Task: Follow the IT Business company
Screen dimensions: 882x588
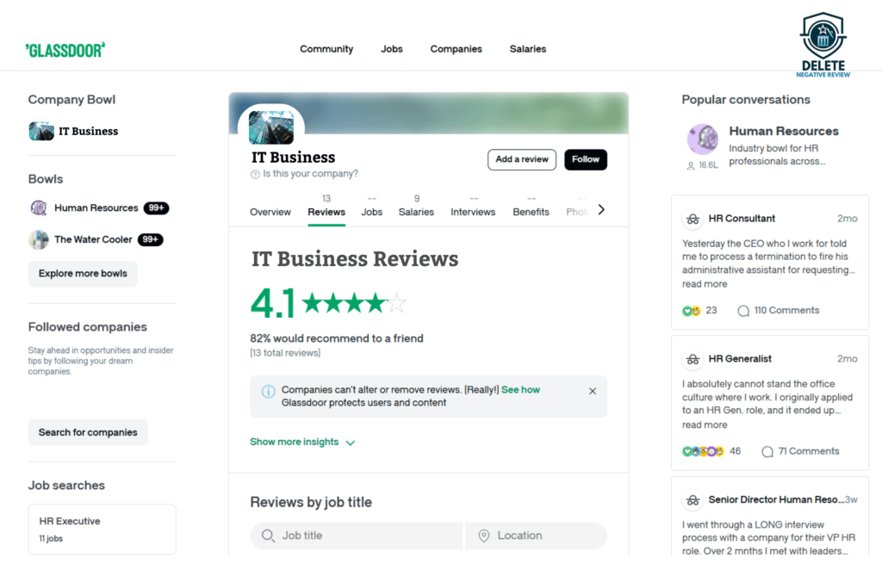Action: point(586,159)
